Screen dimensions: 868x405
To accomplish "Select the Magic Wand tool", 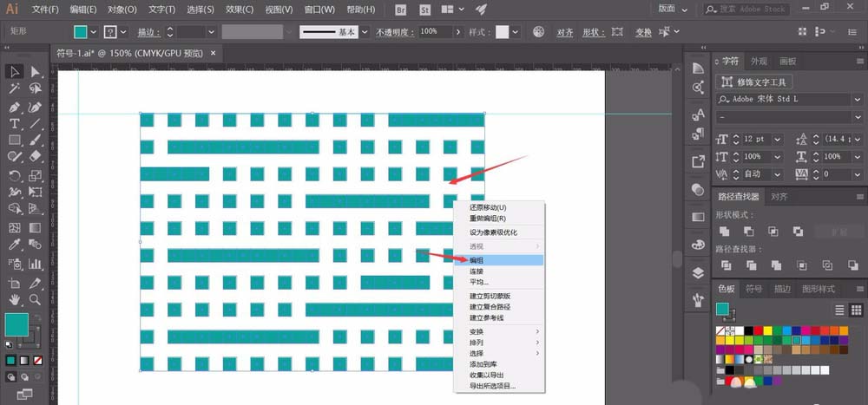I will pos(15,88).
